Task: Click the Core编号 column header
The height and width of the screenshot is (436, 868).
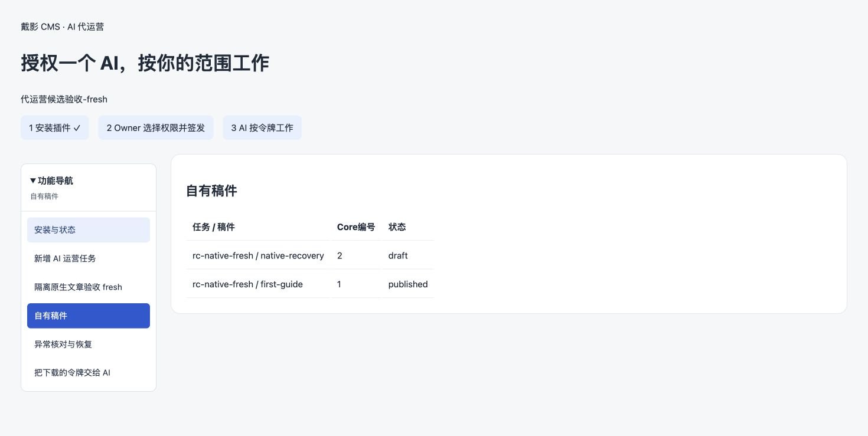Action: [356, 227]
